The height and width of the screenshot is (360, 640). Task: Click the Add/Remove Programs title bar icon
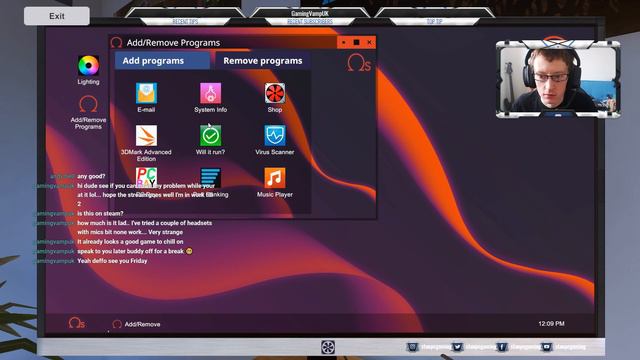click(116, 42)
